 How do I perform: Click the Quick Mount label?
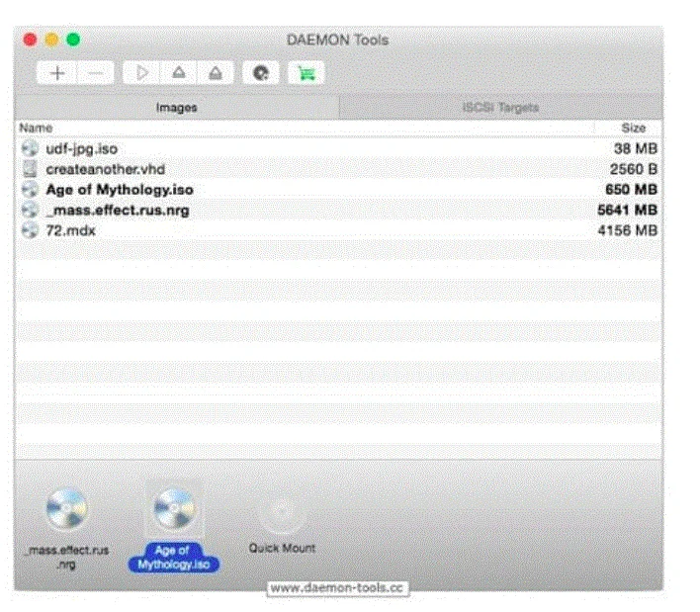(282, 548)
